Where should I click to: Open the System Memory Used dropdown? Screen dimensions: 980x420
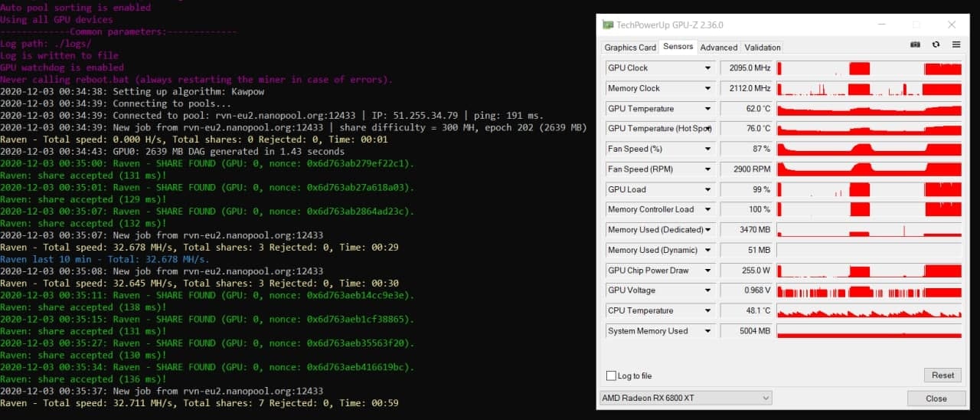tap(708, 331)
